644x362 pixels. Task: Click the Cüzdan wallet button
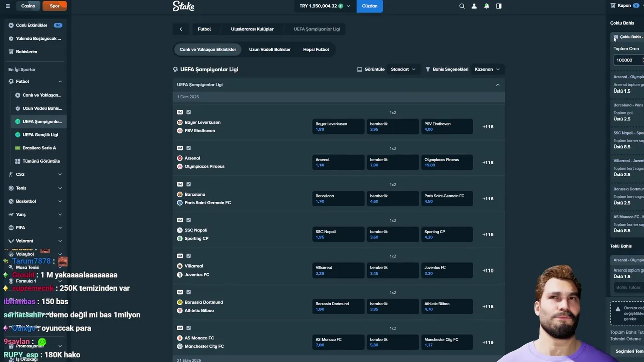pos(370,6)
